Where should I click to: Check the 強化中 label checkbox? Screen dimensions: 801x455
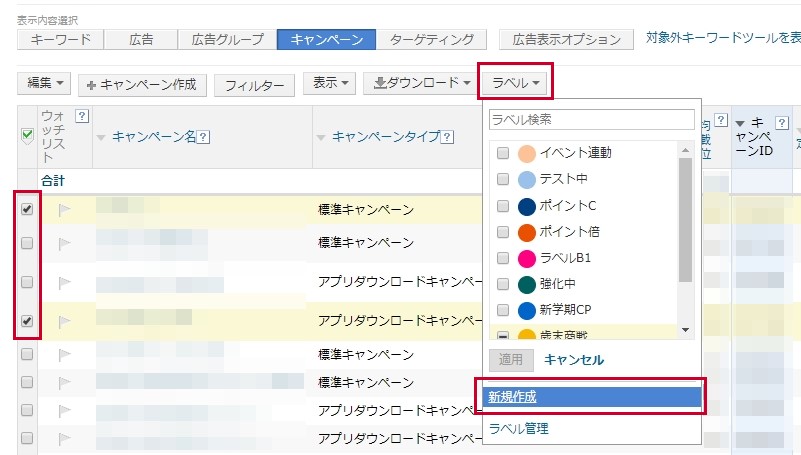503,284
